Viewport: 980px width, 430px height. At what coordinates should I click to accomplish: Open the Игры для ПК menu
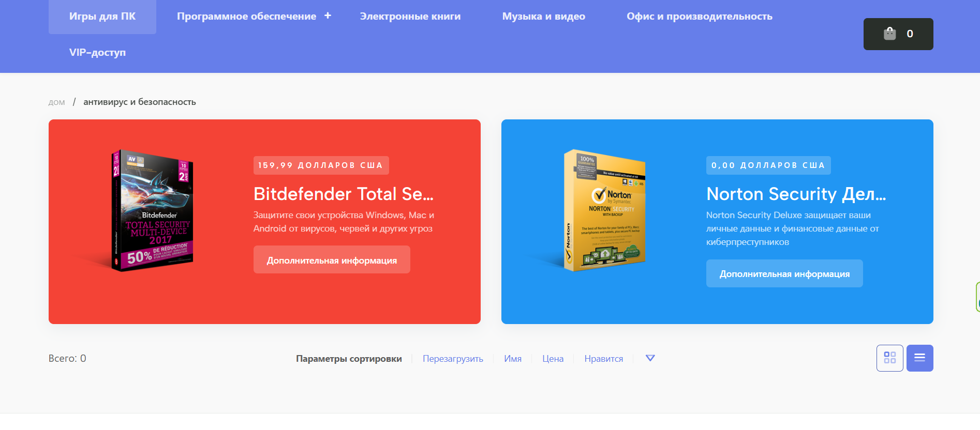pos(102,17)
